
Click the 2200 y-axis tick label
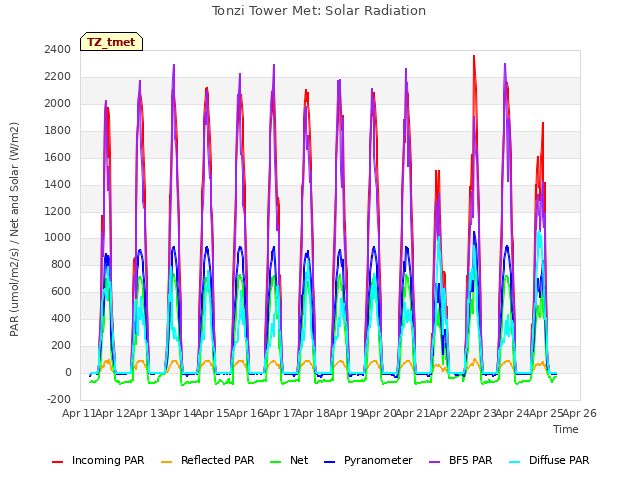pos(58,77)
